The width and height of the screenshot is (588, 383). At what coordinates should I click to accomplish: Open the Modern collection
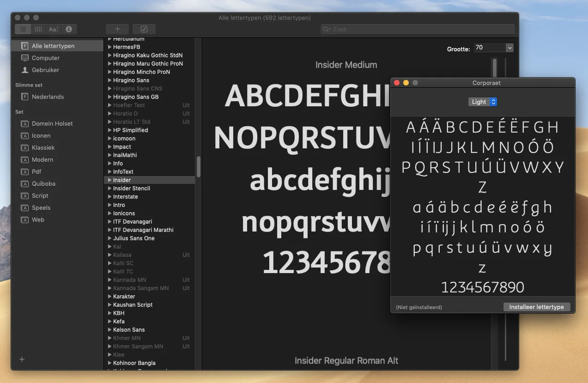(x=57, y=159)
